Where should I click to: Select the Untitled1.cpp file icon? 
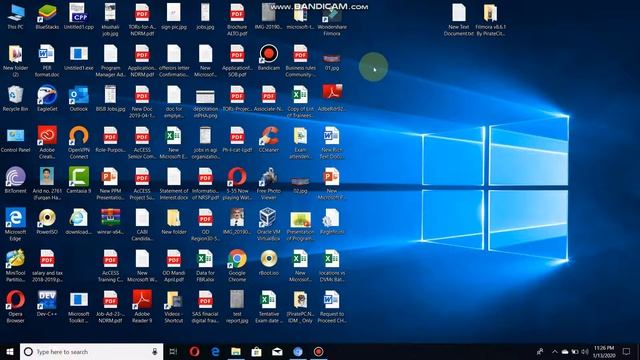point(78,17)
